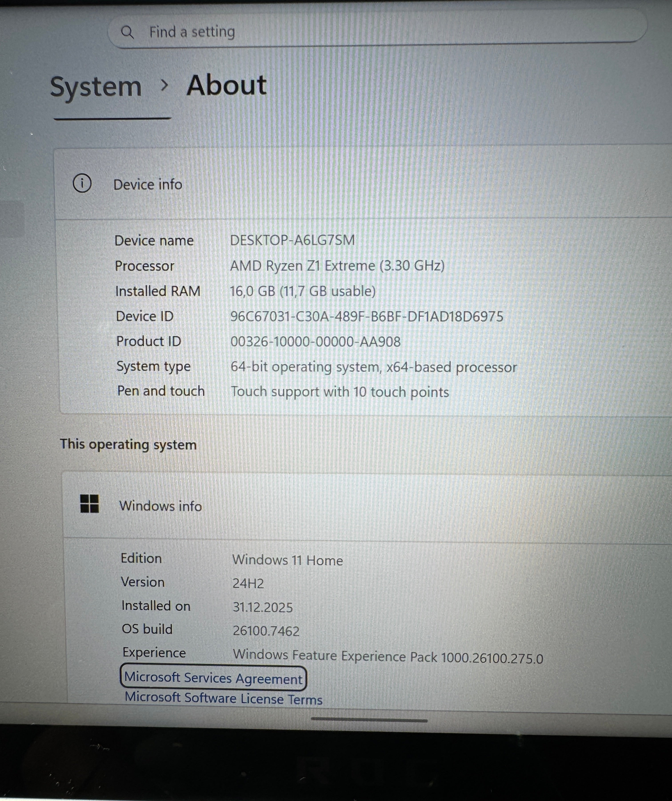Open Microsoft Services Agreement link
The height and width of the screenshot is (801, 672).
[x=213, y=678]
